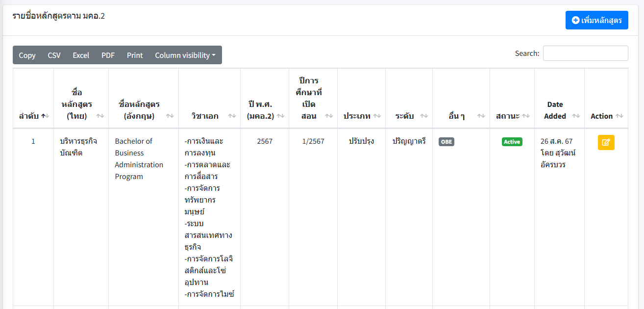644x309 pixels.
Task: Open the Column visibility dropdown
Action: pyautogui.click(x=185, y=55)
